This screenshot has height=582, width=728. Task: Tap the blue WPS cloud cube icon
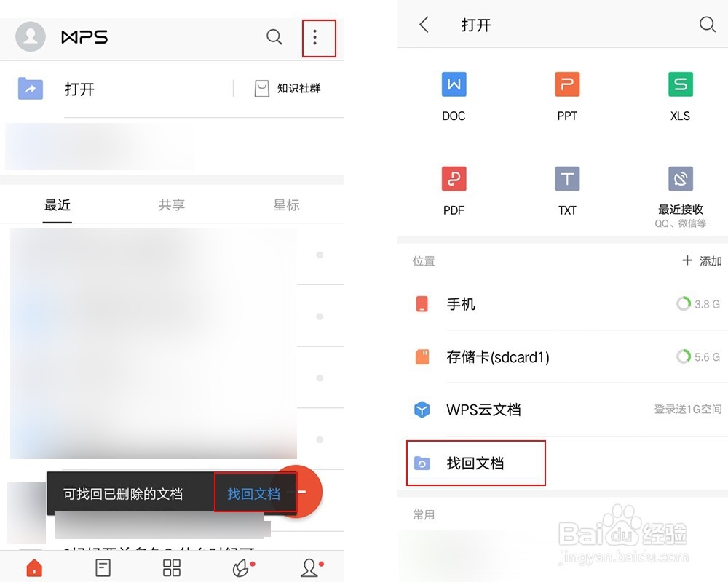click(422, 410)
